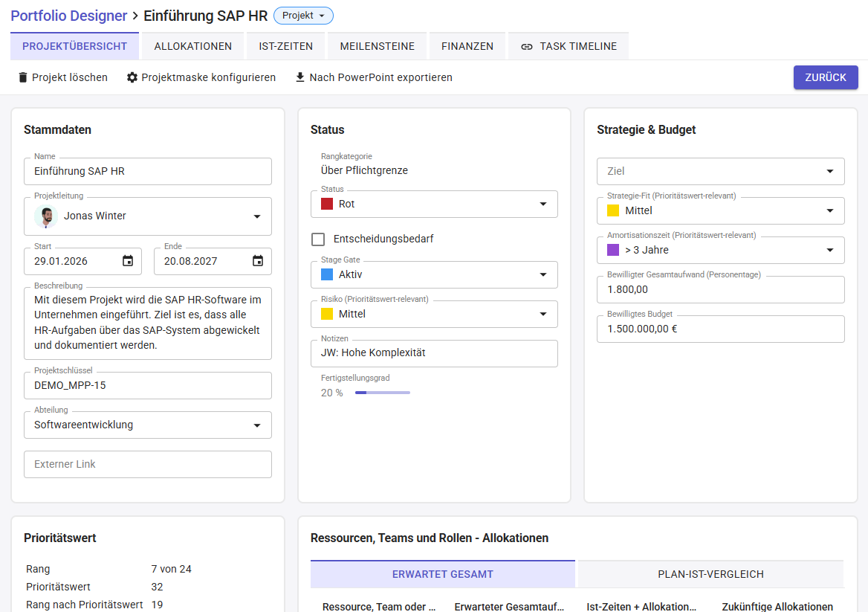Screen dimensions: 868x612
Task: Open the Status Rot dropdown
Action: point(434,204)
